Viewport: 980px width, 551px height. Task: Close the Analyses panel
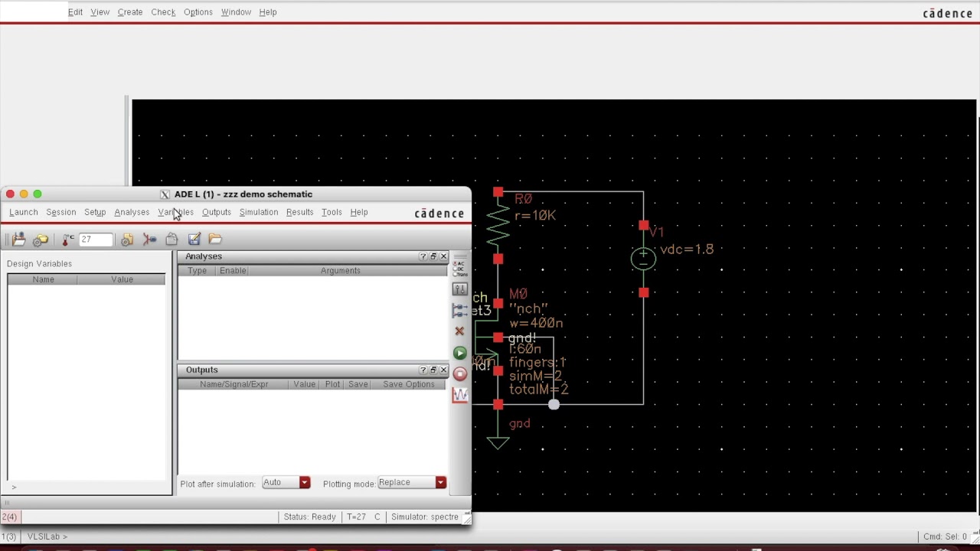click(x=443, y=256)
